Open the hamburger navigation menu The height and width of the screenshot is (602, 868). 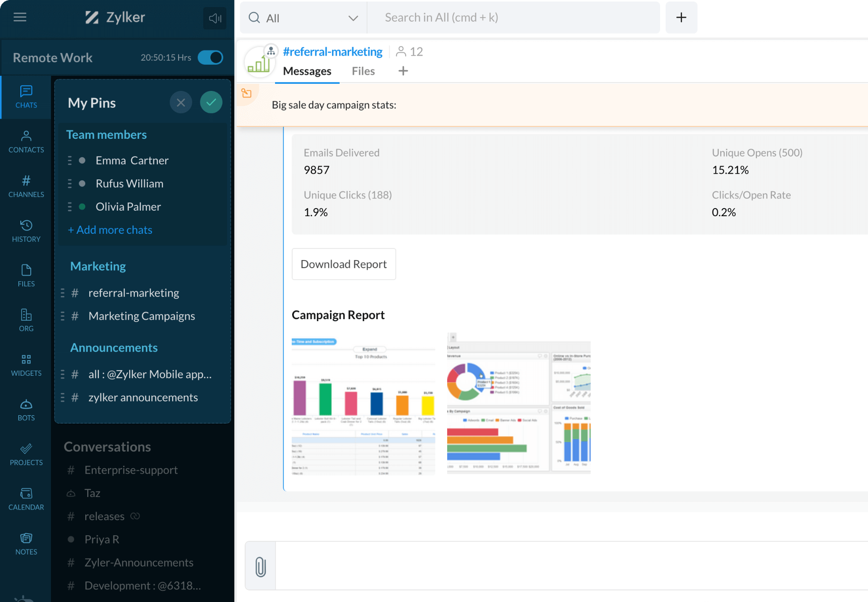20,17
